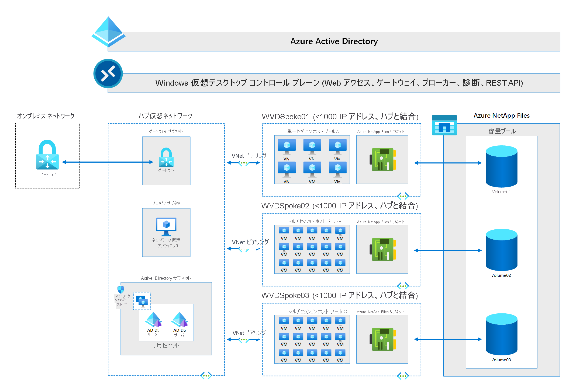The height and width of the screenshot is (392, 576).
Task: Click NetApp Files サブネット label in WVDSpoke01
Action: 381,132
